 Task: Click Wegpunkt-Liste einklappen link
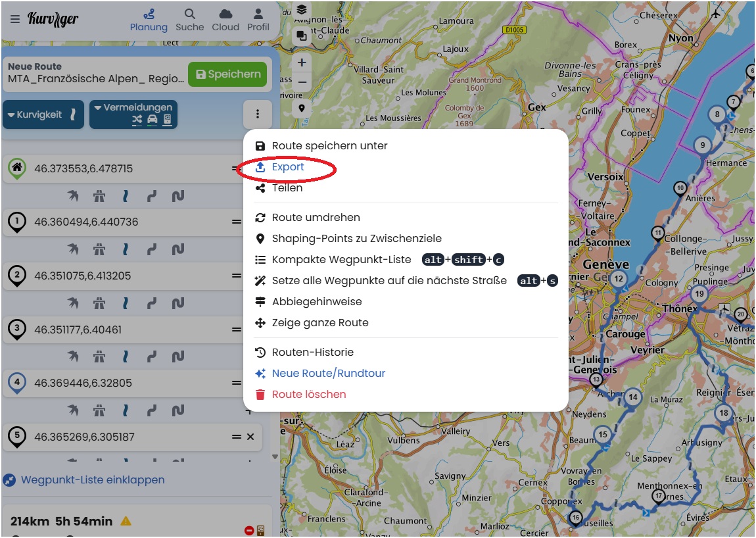(x=92, y=480)
